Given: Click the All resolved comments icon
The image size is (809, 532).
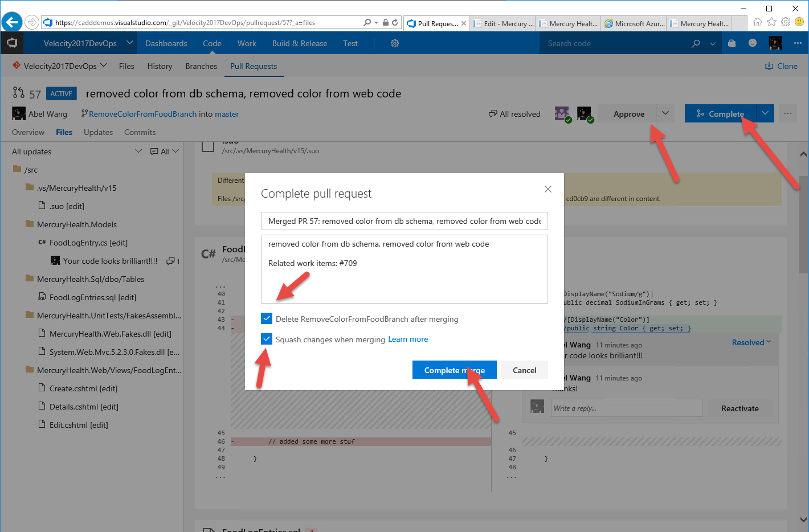Looking at the screenshot, I should (493, 114).
